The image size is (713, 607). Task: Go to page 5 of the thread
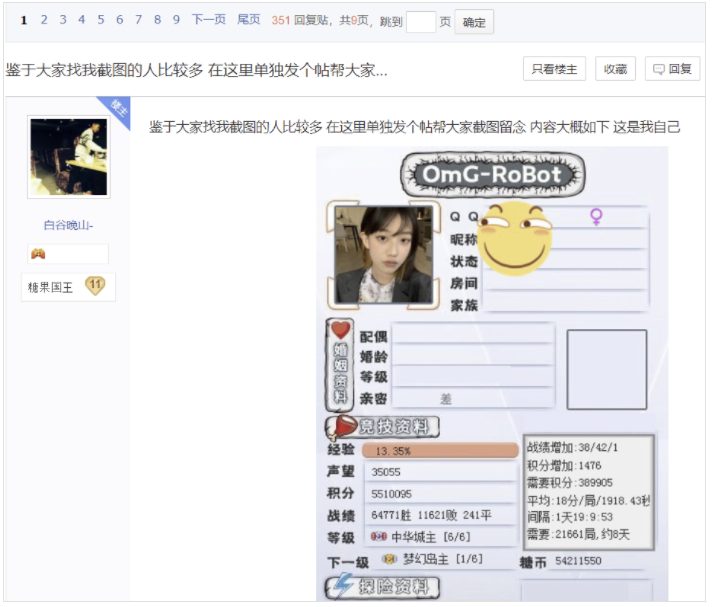(x=100, y=20)
